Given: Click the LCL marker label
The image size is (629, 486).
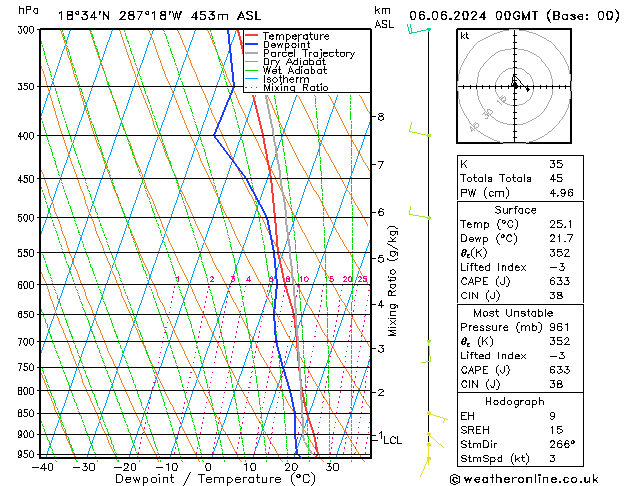Looking at the screenshot, I should 392,439.
